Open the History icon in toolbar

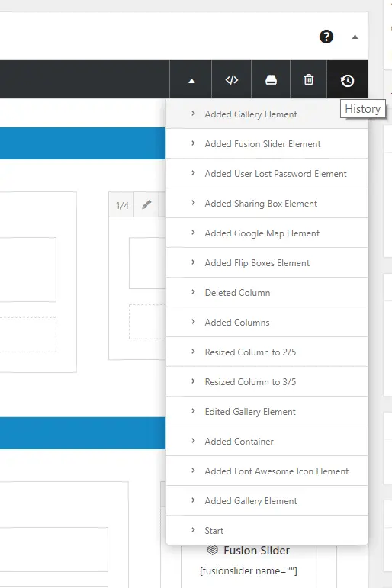click(x=347, y=80)
